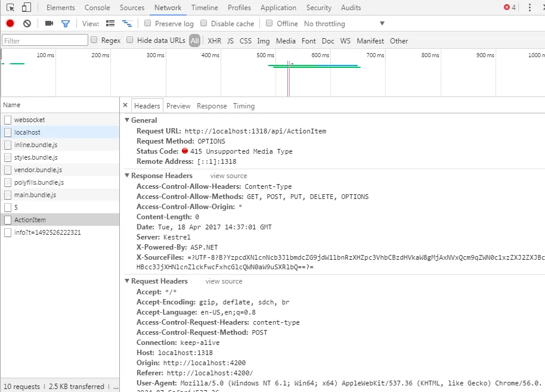Click the script icon beside vendor.bundle.js
545x392 pixels.
click(x=8, y=170)
